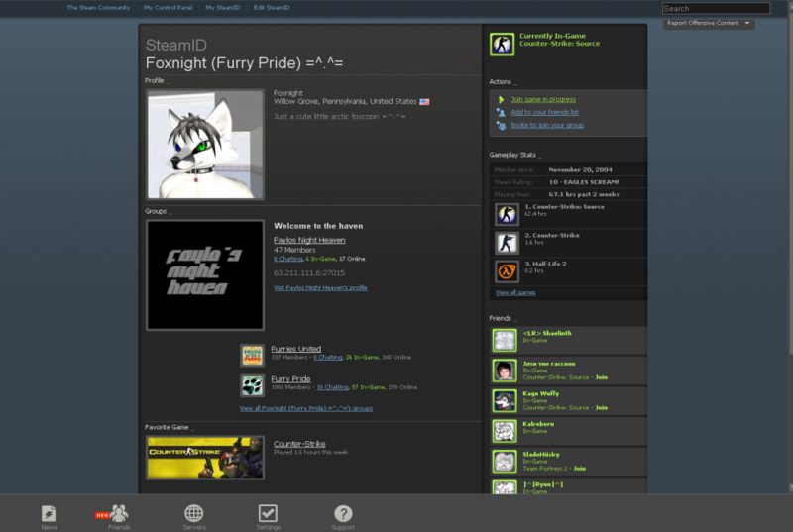Click Join next to SladeHusky's Team Fortress 2
793x532 pixels.
580,469
